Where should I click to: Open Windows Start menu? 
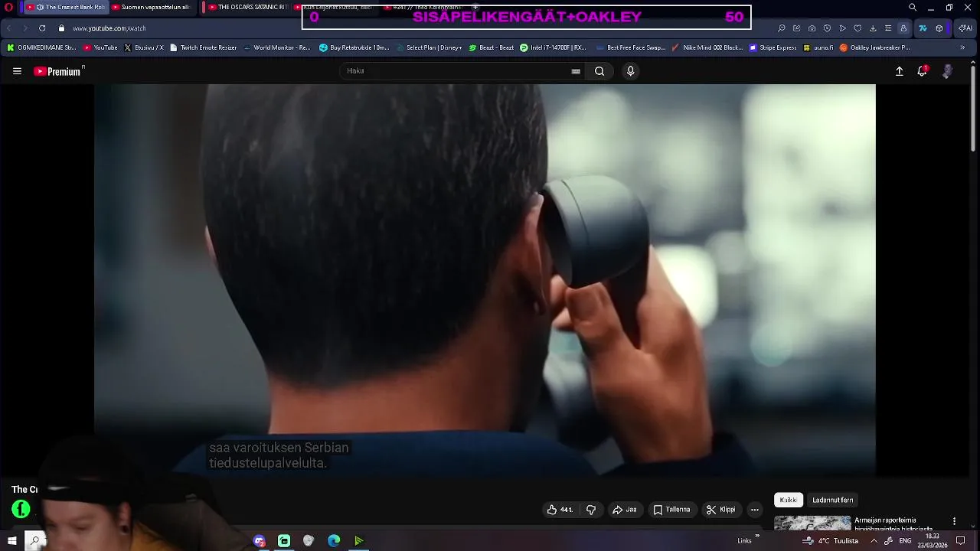(11, 541)
